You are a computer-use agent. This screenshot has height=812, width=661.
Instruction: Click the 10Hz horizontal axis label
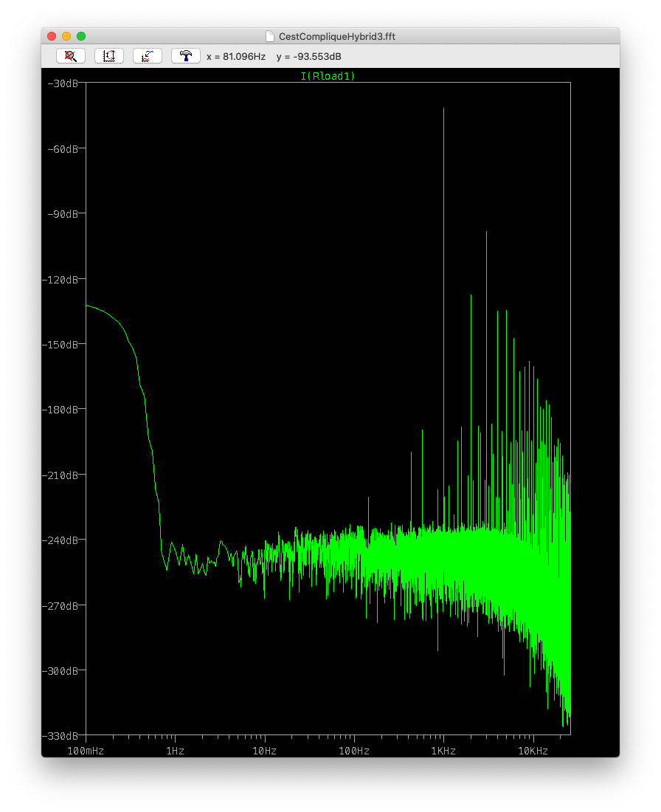265,751
